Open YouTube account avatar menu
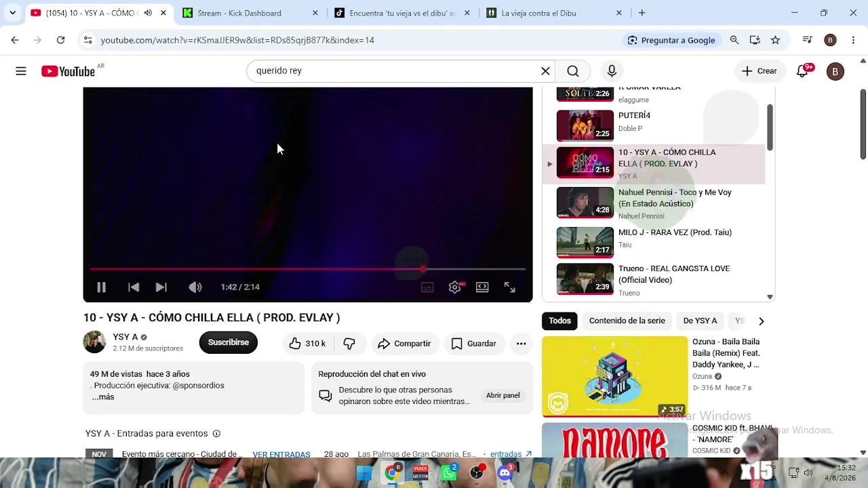Viewport: 868px width, 488px height. [835, 71]
